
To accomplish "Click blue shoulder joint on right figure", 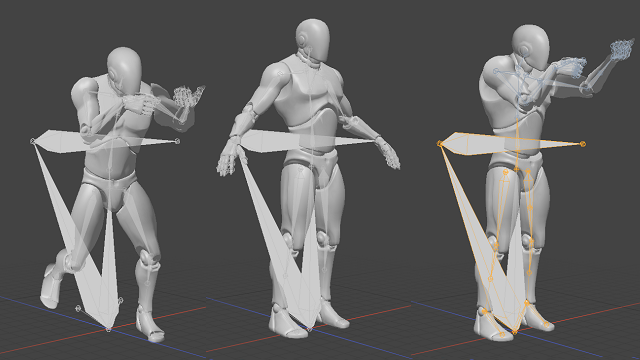I will tap(496, 71).
